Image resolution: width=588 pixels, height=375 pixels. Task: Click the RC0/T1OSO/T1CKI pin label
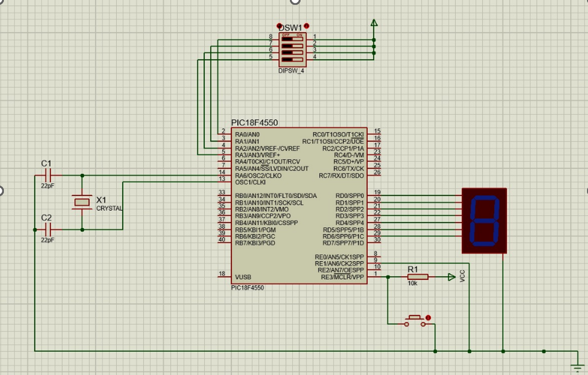pyautogui.click(x=338, y=135)
